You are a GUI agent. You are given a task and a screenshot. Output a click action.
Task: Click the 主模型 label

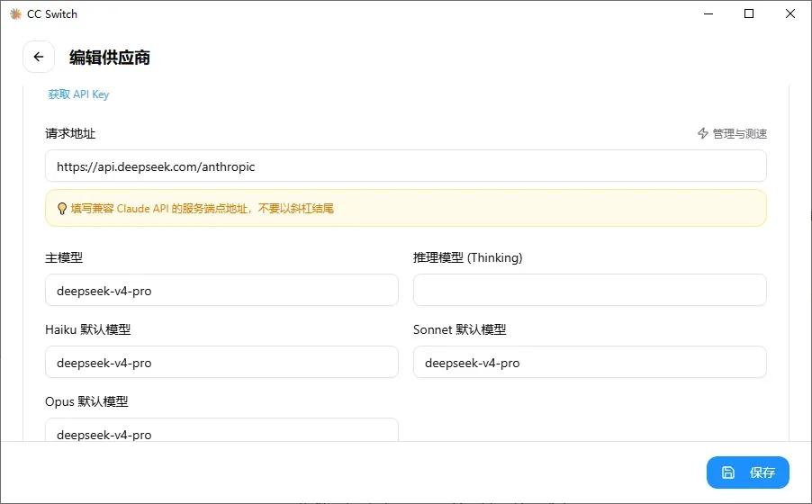[x=64, y=257]
